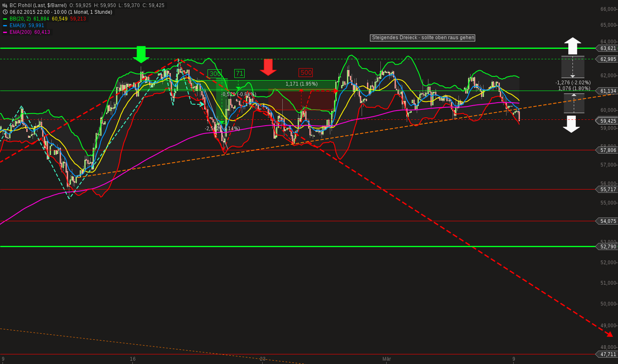Click the red 500 retracement label
This screenshot has width=618, height=364.
(x=305, y=72)
